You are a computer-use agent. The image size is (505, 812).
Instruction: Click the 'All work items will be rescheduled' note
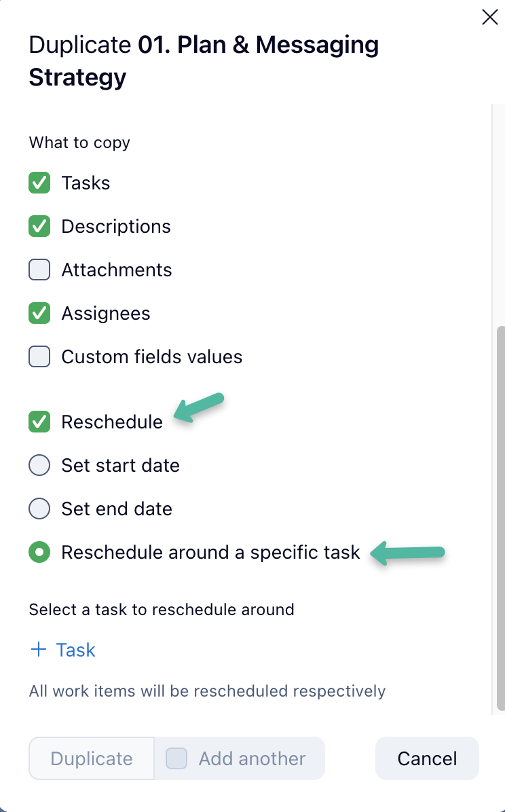(207, 691)
